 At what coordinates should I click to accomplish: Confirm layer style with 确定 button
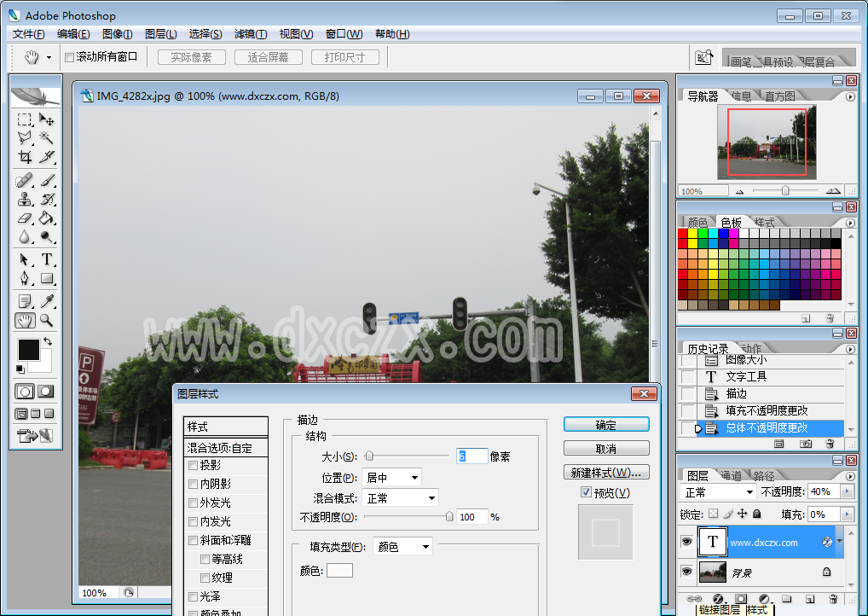606,425
